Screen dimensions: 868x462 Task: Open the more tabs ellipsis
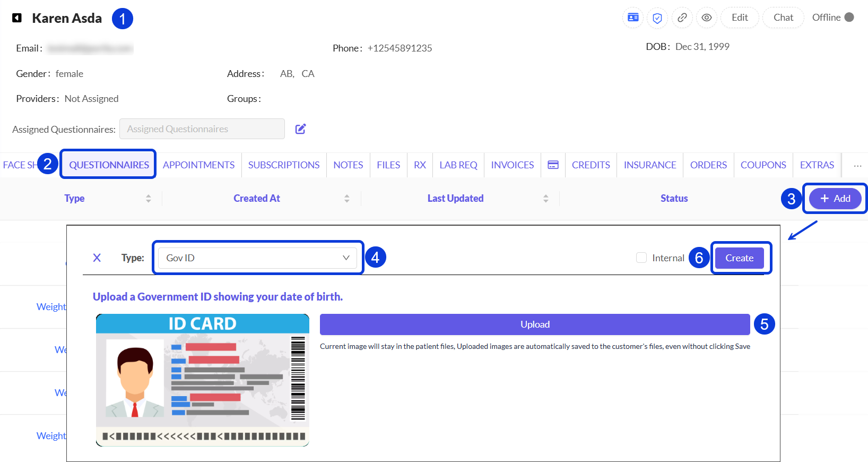tap(857, 166)
